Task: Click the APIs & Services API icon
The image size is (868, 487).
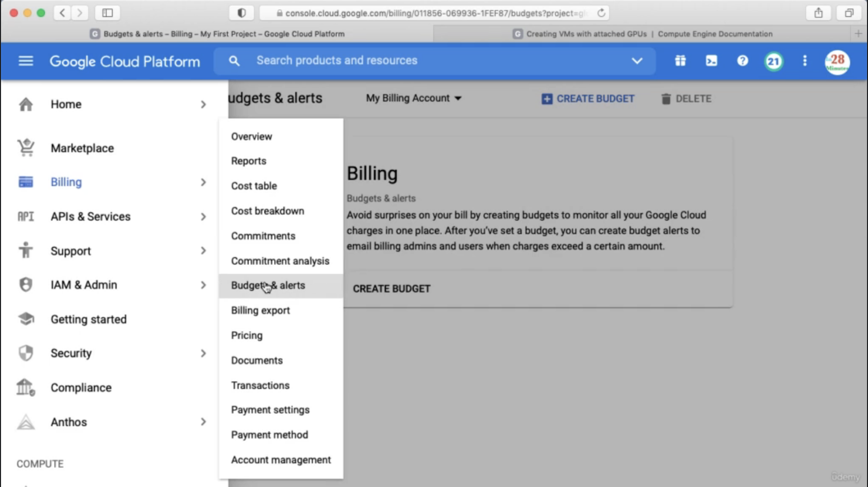Action: coord(25,217)
